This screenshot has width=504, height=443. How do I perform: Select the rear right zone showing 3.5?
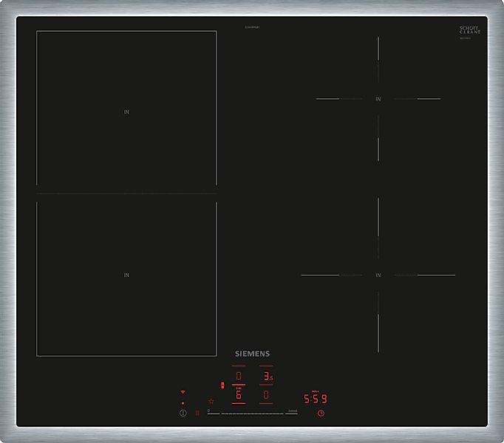pos(267,377)
